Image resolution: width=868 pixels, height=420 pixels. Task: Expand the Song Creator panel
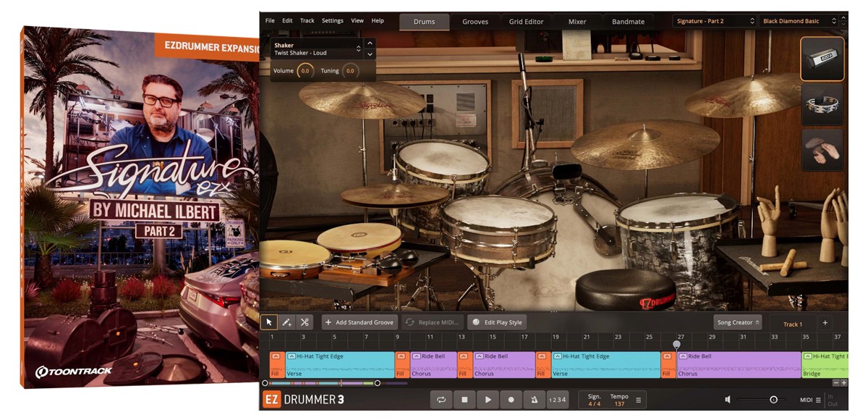pos(738,322)
